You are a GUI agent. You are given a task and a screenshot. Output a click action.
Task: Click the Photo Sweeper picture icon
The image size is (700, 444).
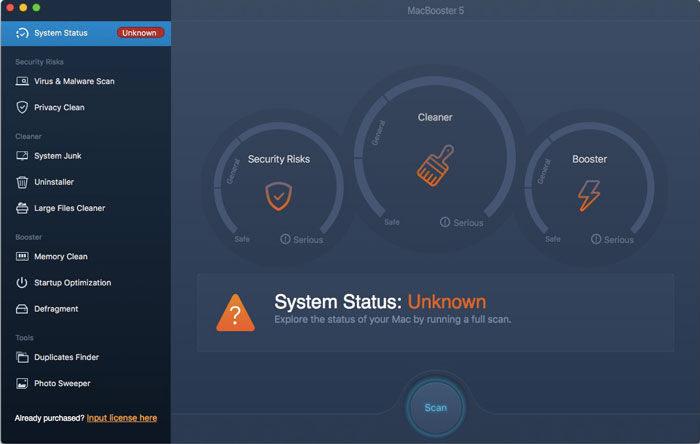click(22, 383)
